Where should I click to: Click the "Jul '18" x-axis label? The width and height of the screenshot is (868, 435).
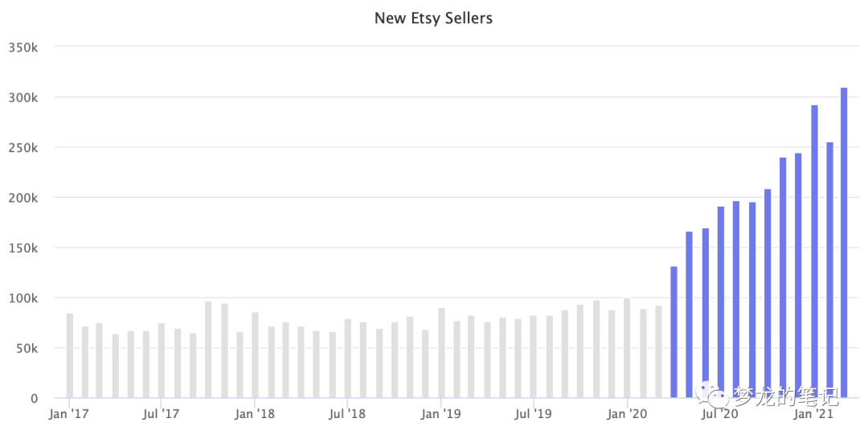click(x=347, y=415)
